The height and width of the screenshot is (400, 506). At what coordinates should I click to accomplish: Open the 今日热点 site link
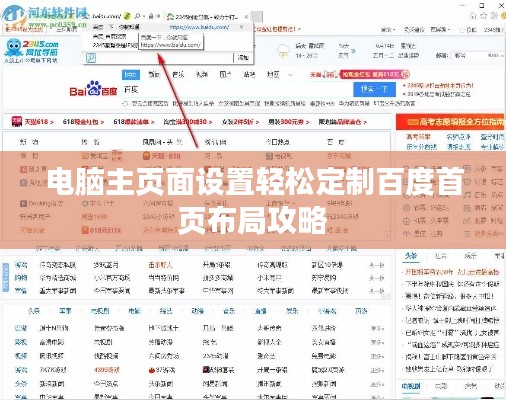pyautogui.click(x=278, y=142)
